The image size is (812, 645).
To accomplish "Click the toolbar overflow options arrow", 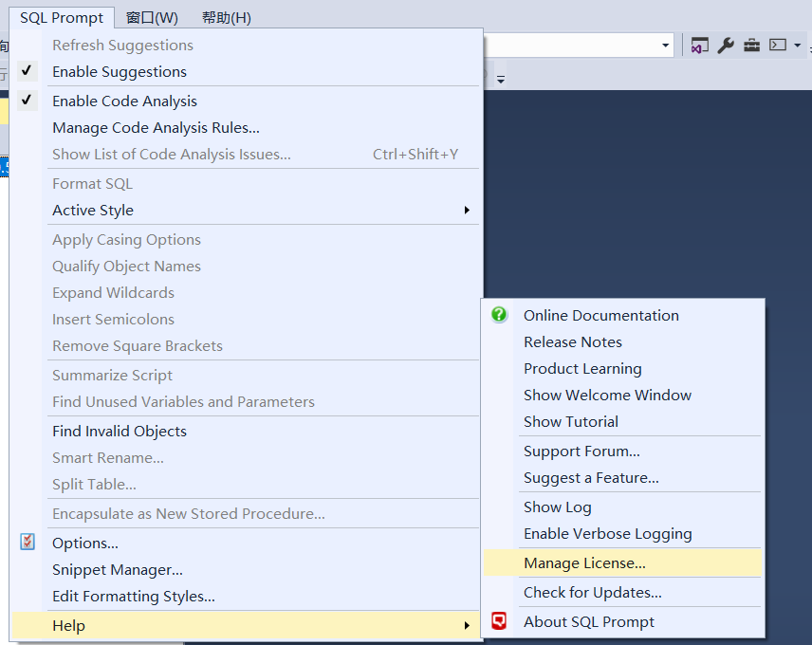I will tap(501, 78).
